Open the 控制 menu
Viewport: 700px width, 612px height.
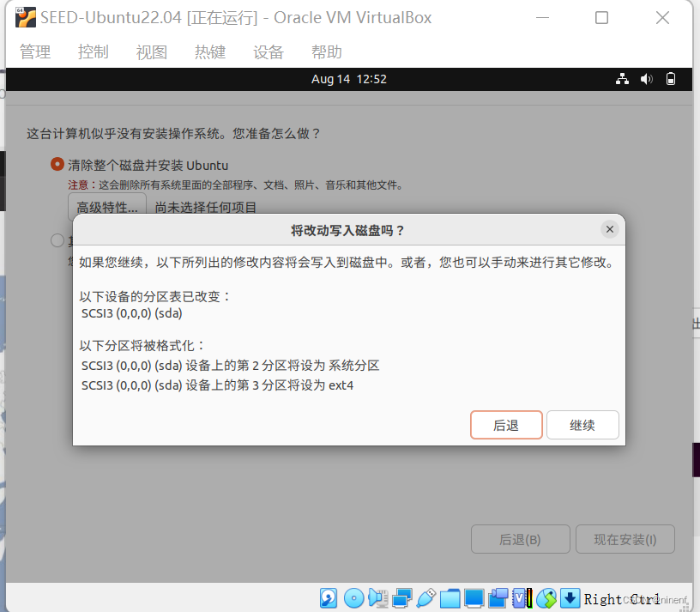pos(94,52)
